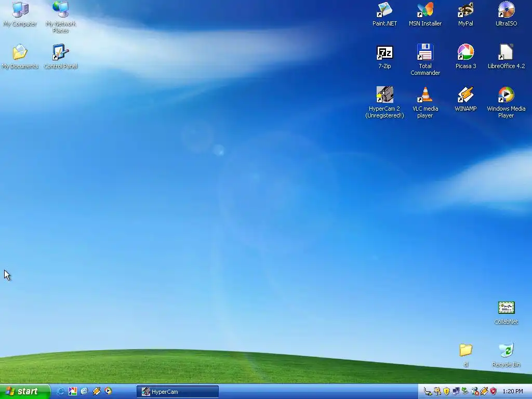Screen dimensions: 532x399
Task: Click the yellow security shield tray icon
Action: click(x=446, y=391)
